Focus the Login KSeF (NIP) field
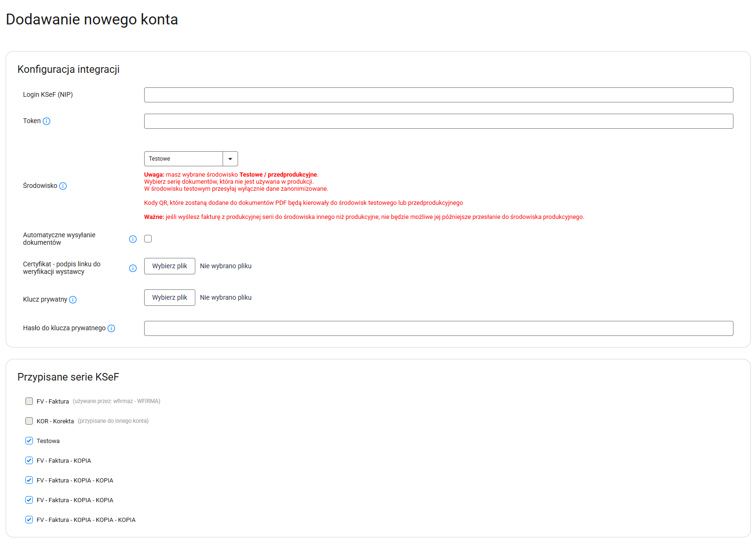The height and width of the screenshot is (544, 756). [x=438, y=95]
